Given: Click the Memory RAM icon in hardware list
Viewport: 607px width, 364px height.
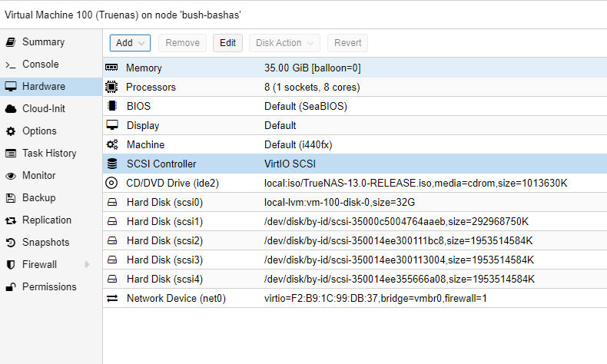Looking at the screenshot, I should click(111, 68).
